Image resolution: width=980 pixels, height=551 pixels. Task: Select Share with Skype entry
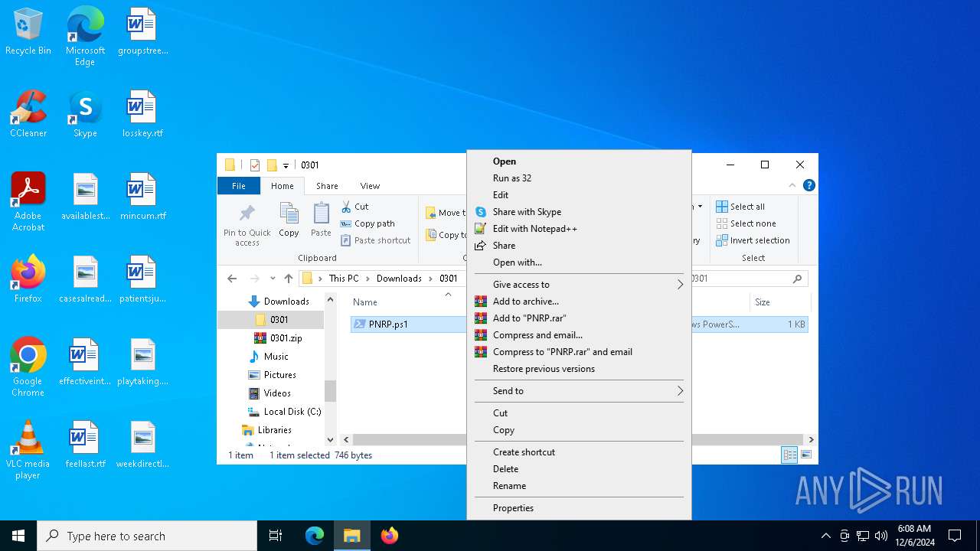click(x=579, y=212)
